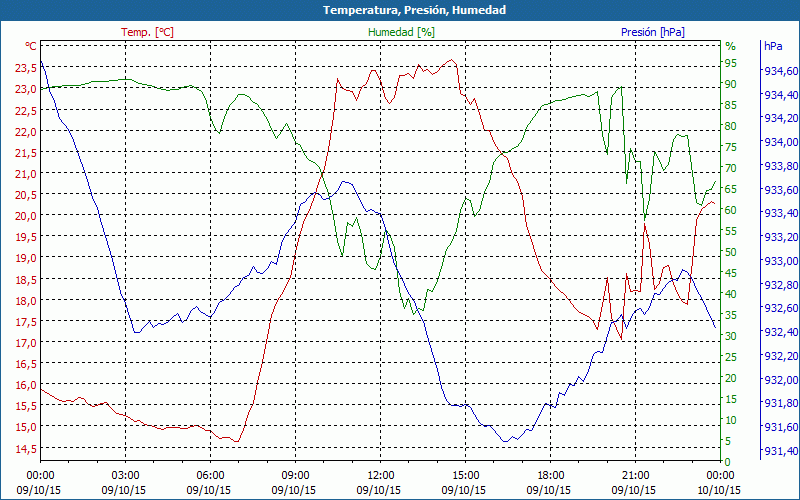Click the 19,0 temperature axis value
This screenshot has width=800, height=500.
click(26, 258)
